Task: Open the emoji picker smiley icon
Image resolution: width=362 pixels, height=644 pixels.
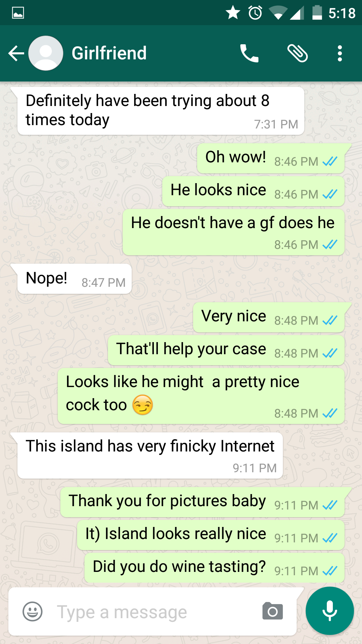Action: click(33, 611)
